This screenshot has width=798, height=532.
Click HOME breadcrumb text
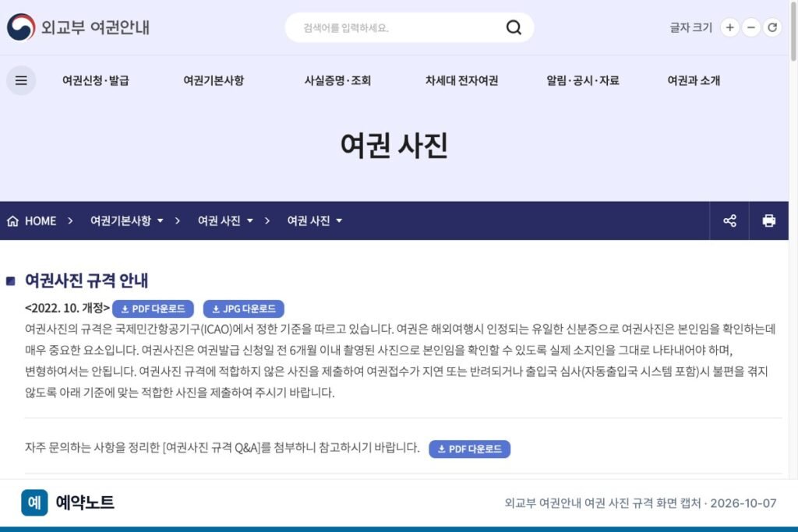coord(41,220)
